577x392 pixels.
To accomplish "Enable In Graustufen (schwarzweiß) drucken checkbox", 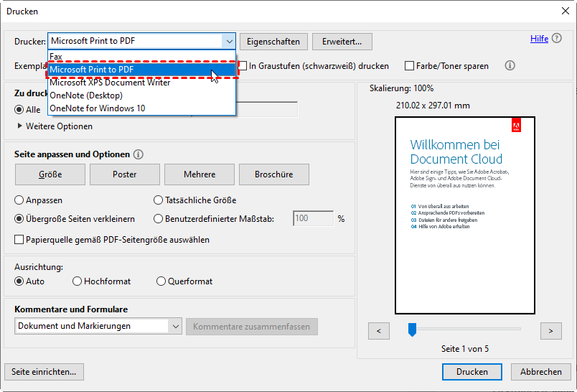I will pyautogui.click(x=243, y=66).
